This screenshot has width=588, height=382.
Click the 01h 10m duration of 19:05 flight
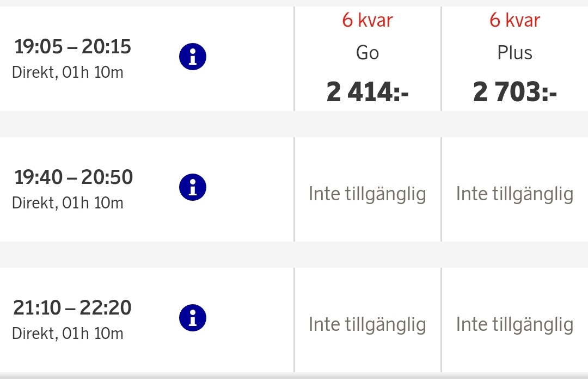[93, 72]
